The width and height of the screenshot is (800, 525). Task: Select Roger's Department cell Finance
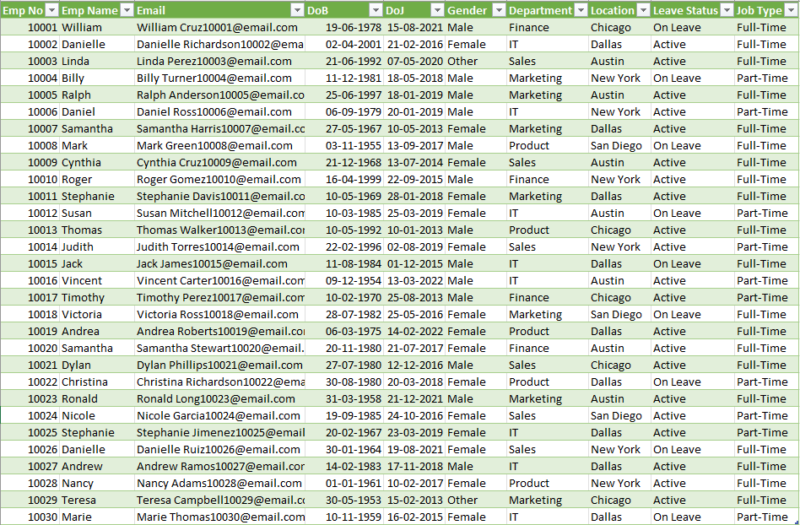tap(547, 179)
